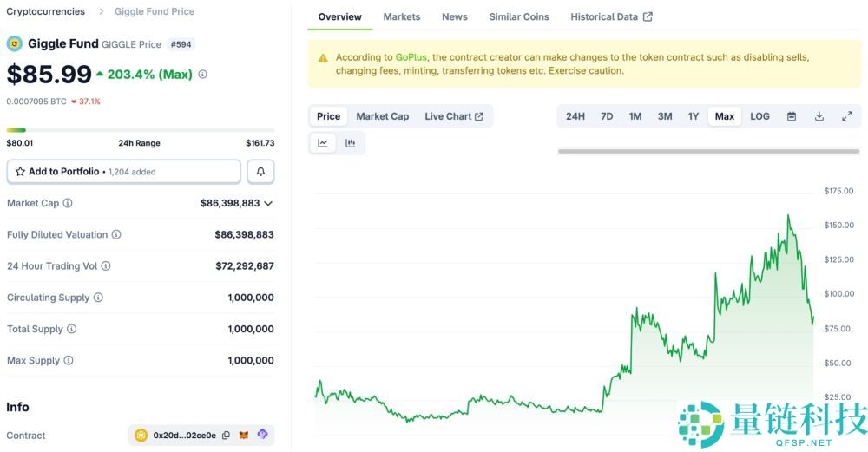The image size is (868, 452).
Task: Go to Cryptocurrencies breadcrumb
Action: click(45, 11)
